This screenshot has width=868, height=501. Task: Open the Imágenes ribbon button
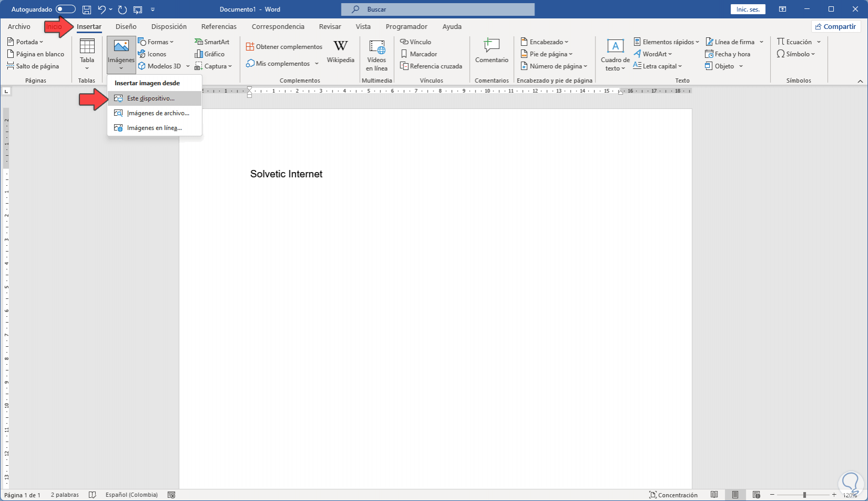pos(121,54)
